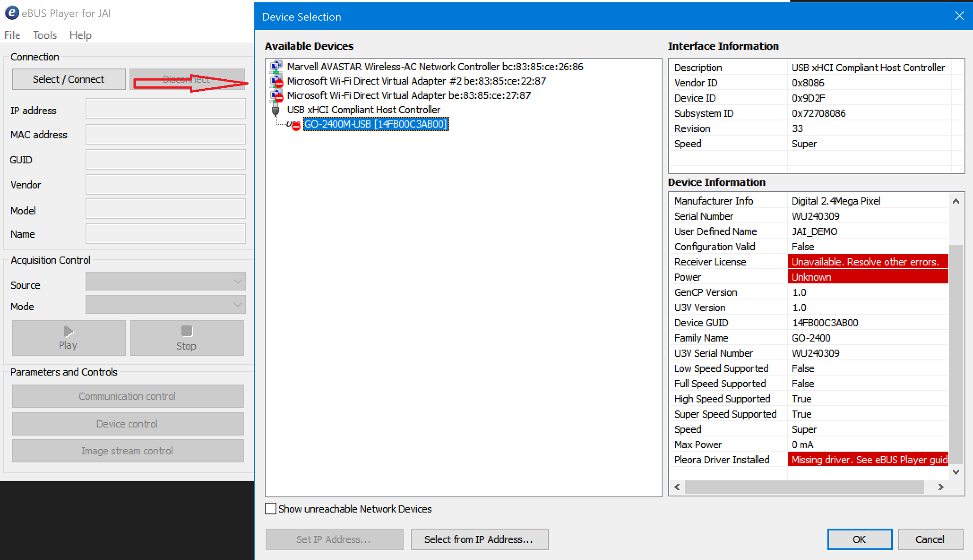Image resolution: width=973 pixels, height=560 pixels.
Task: Open the Tools menu
Action: click(45, 35)
